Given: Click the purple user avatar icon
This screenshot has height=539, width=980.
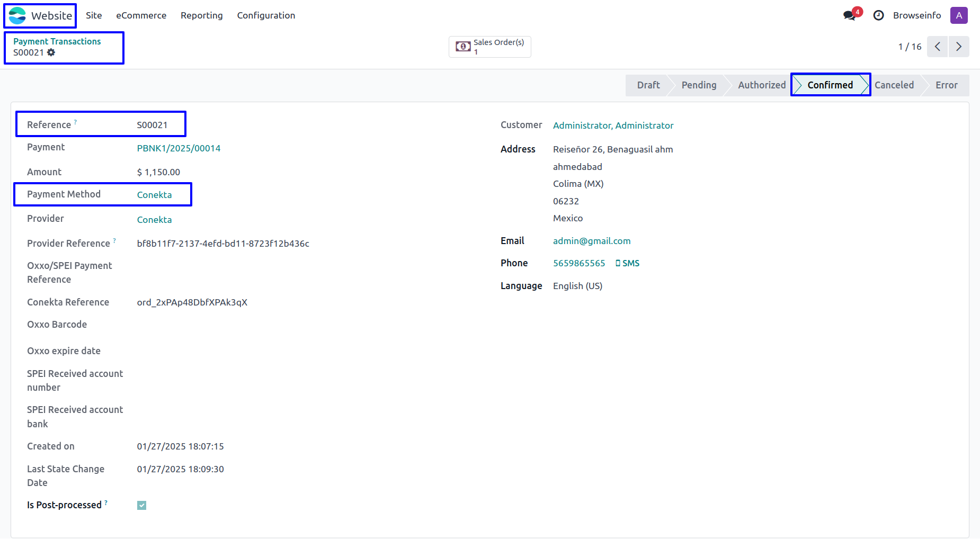Looking at the screenshot, I should [x=958, y=15].
